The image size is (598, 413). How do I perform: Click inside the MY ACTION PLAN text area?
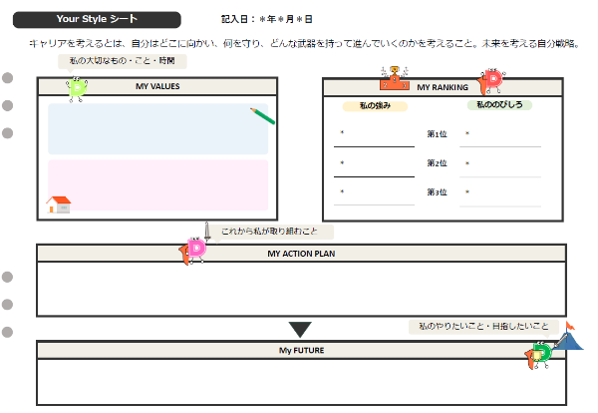[301, 289]
